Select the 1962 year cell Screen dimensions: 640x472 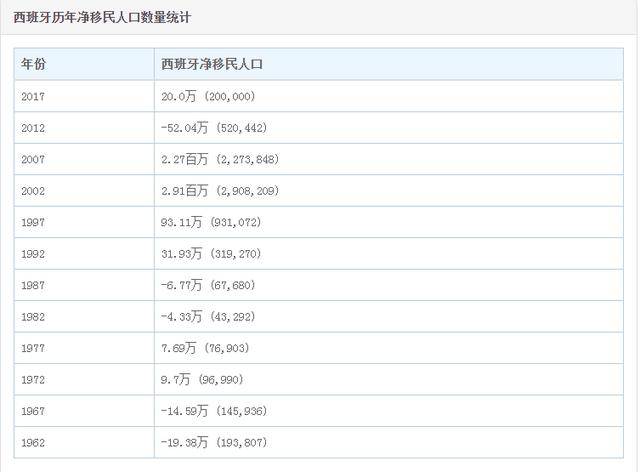click(x=84, y=442)
